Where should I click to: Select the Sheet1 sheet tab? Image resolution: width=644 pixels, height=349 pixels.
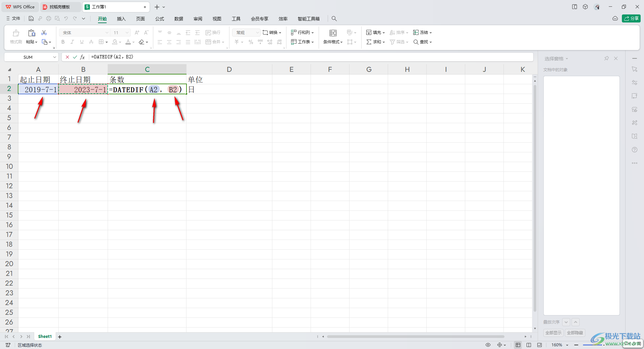[45, 336]
